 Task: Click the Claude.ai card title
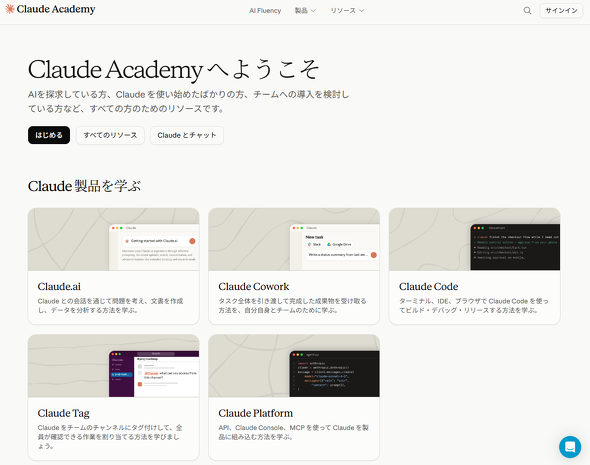(59, 287)
